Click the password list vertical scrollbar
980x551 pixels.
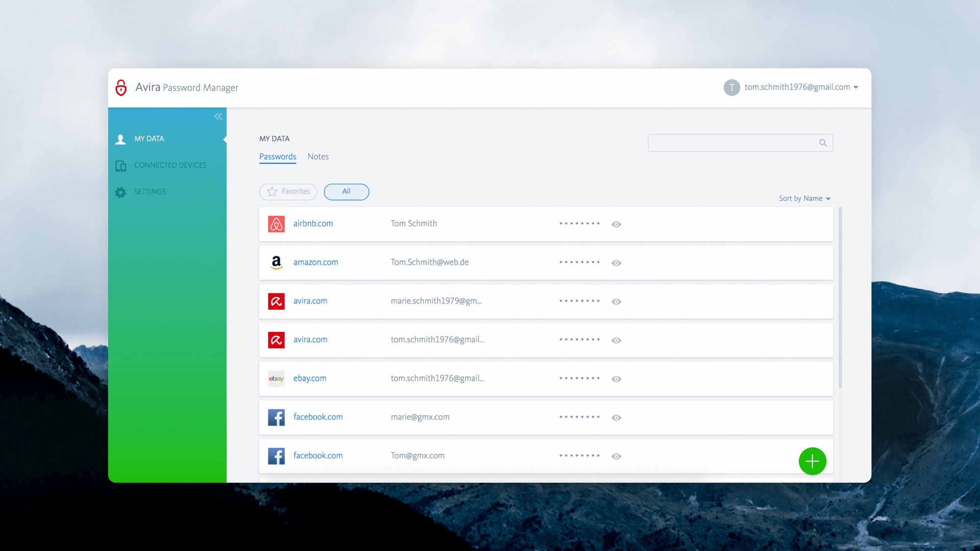point(840,298)
